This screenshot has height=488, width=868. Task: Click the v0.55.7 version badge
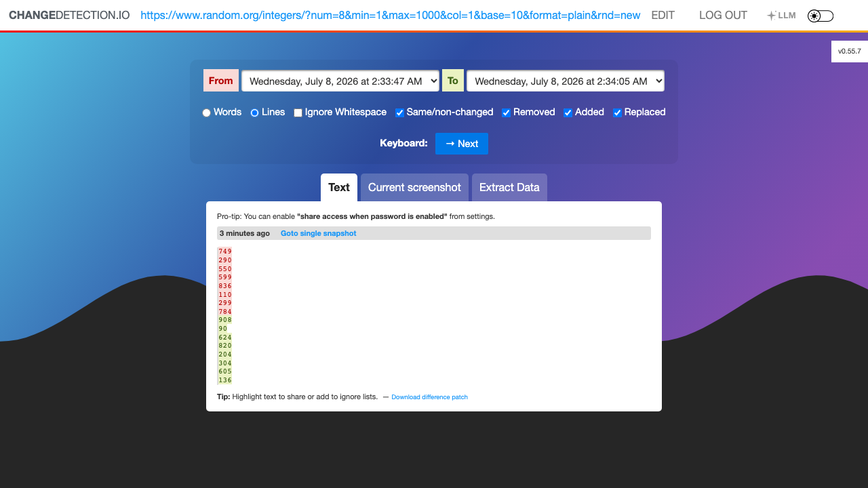[x=850, y=52]
